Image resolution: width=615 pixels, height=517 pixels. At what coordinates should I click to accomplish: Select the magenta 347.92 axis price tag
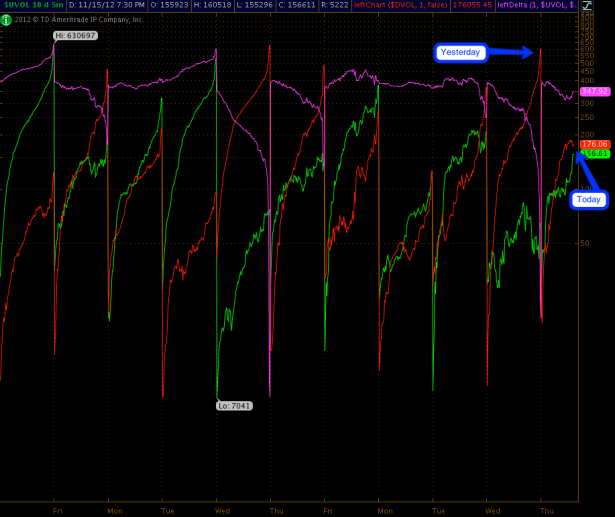pos(595,91)
